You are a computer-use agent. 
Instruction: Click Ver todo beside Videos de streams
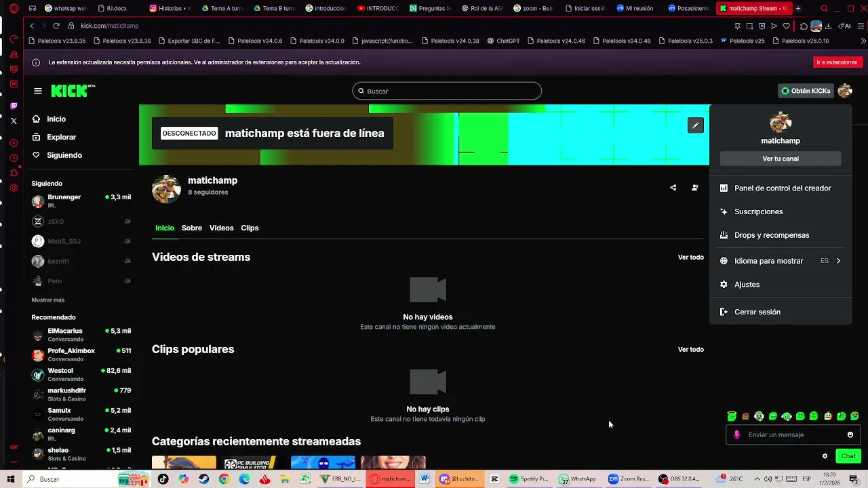691,258
